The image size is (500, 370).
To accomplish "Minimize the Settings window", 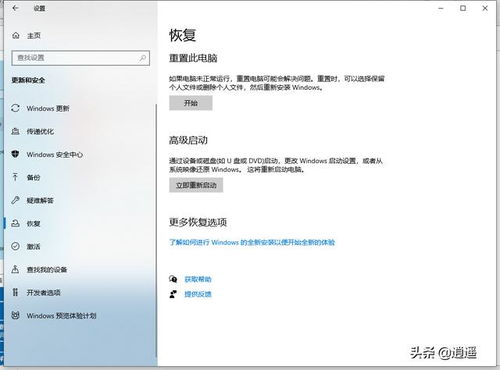I will pyautogui.click(x=441, y=8).
